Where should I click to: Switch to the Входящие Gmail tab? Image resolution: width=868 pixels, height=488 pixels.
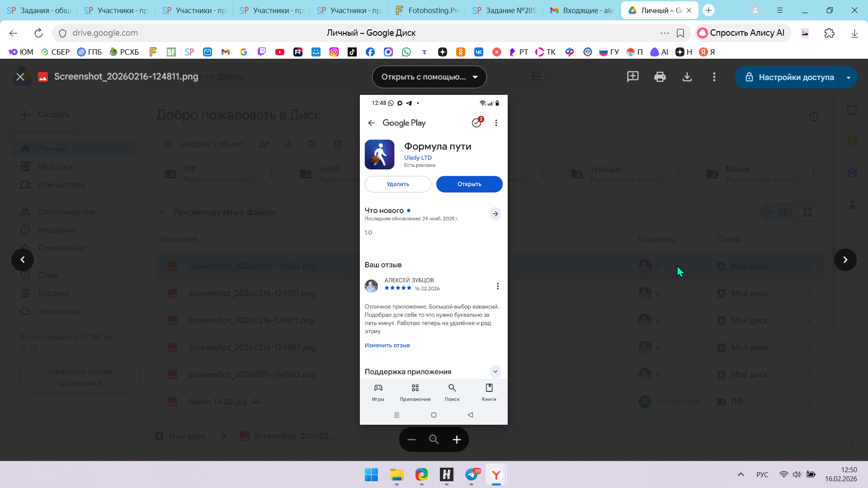(582, 10)
